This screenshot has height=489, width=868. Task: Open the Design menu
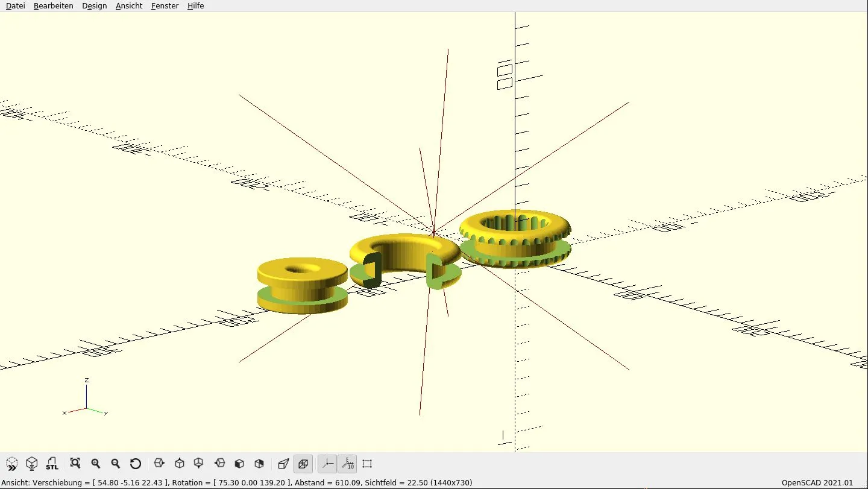coord(95,6)
